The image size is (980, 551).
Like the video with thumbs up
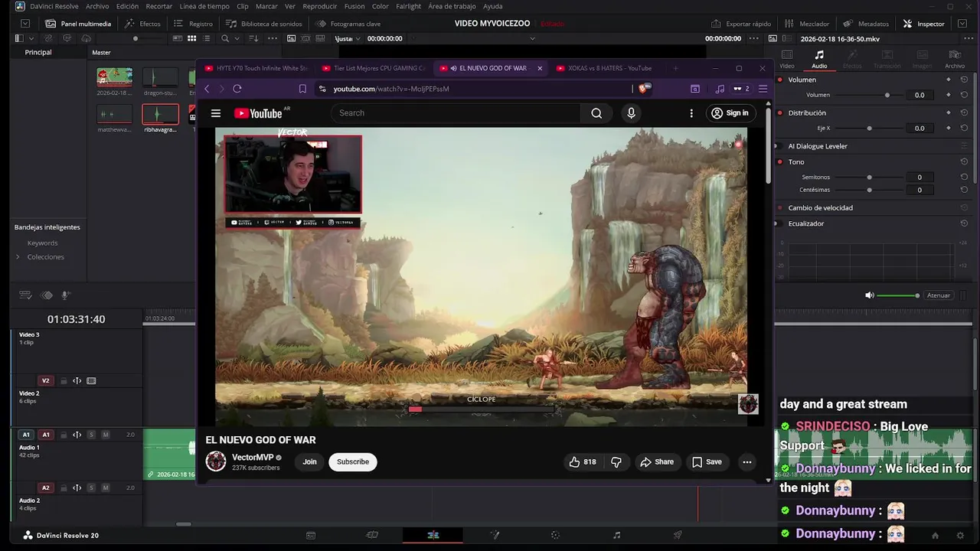583,461
